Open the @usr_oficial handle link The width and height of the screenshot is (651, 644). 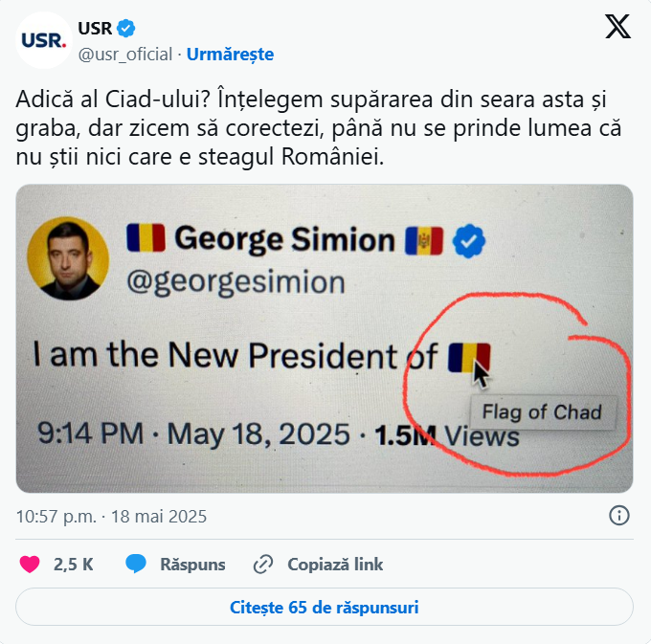pyautogui.click(x=125, y=55)
